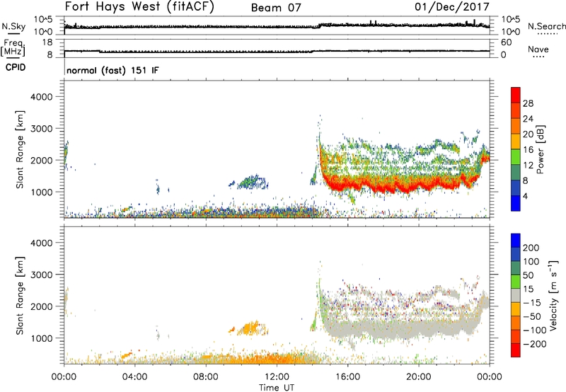This screenshot has height=392, width=566.
Task: Click '4000' tick on the power panel
Action: pyautogui.click(x=41, y=97)
